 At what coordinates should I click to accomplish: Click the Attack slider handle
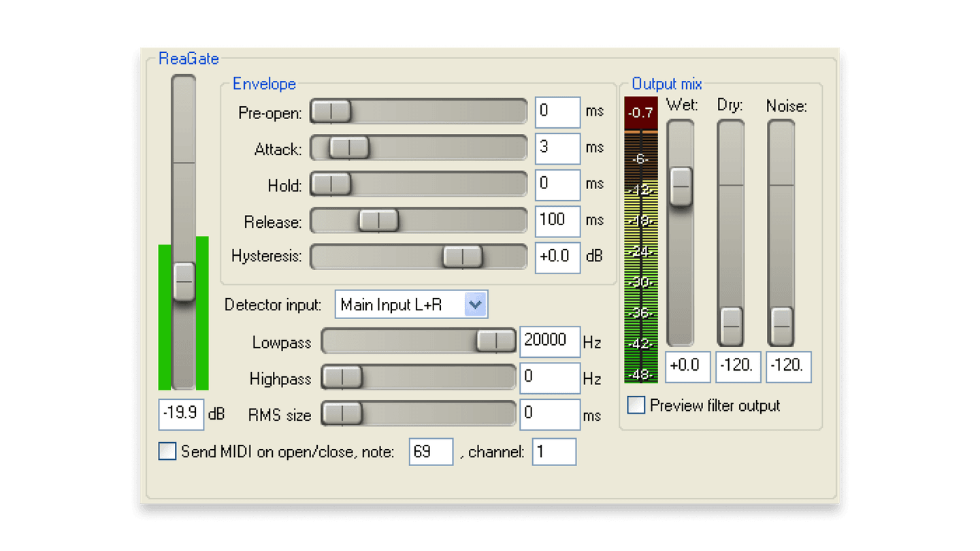349,148
